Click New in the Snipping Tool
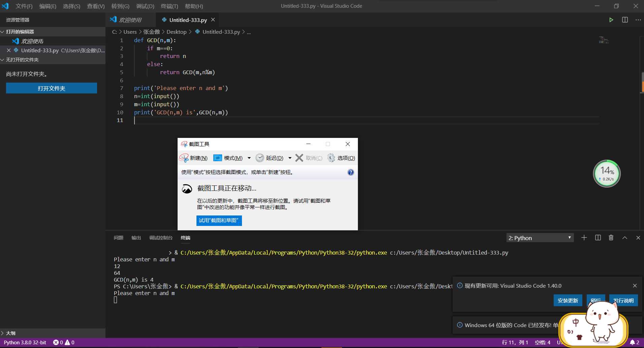 [194, 158]
